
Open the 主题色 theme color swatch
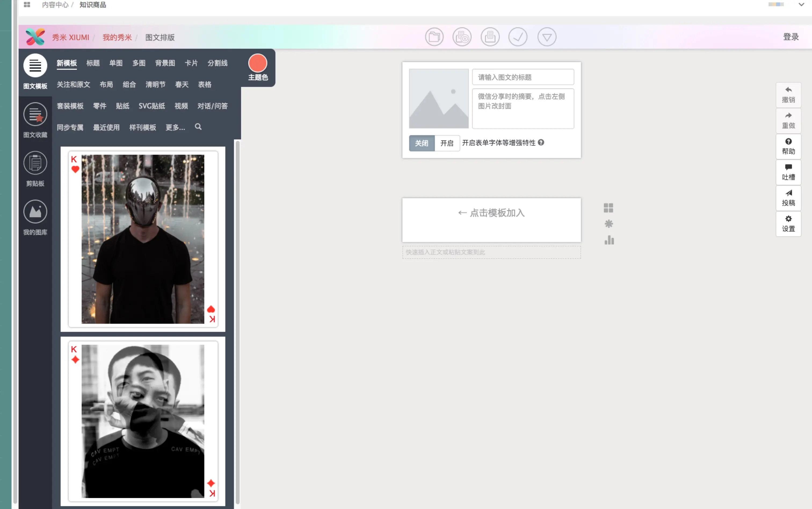tap(258, 64)
